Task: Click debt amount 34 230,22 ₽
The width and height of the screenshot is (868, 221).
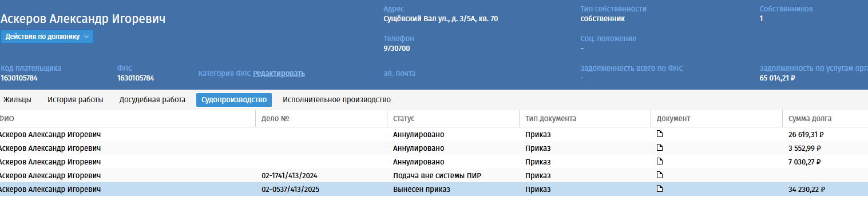Action: click(x=806, y=190)
